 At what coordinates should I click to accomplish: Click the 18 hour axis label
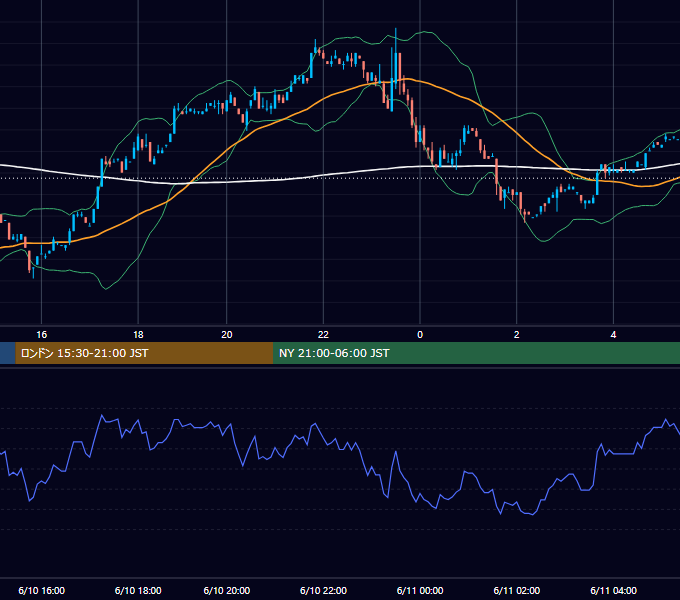[x=138, y=335]
